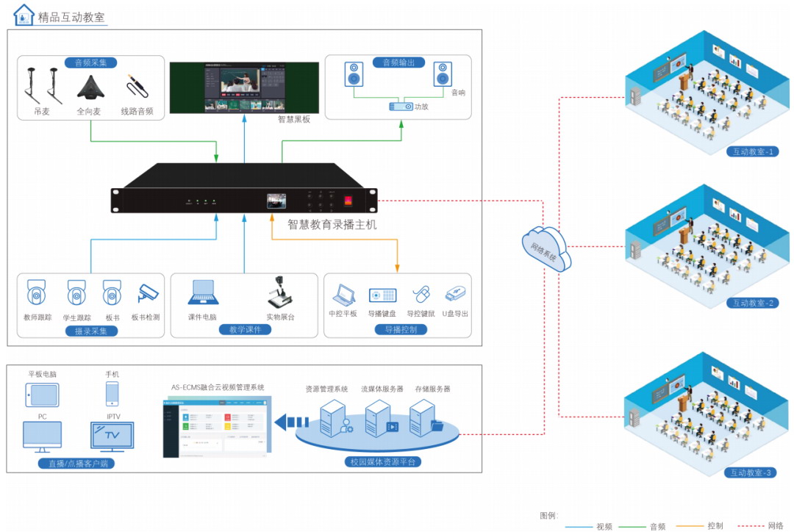The image size is (794, 532).
Task: Click the director control (导播控制) label
Action: [401, 330]
